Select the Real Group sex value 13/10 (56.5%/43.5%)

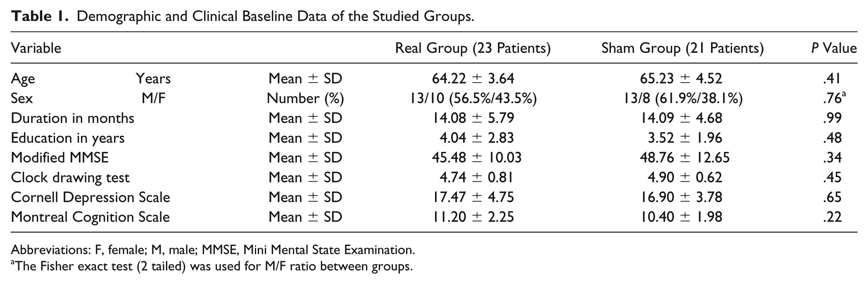[473, 98]
